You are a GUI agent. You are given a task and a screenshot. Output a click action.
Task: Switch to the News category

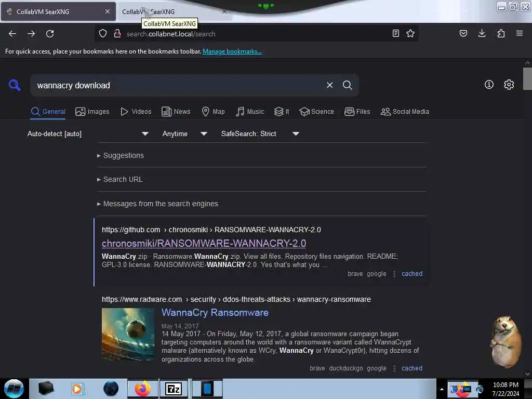(176, 112)
